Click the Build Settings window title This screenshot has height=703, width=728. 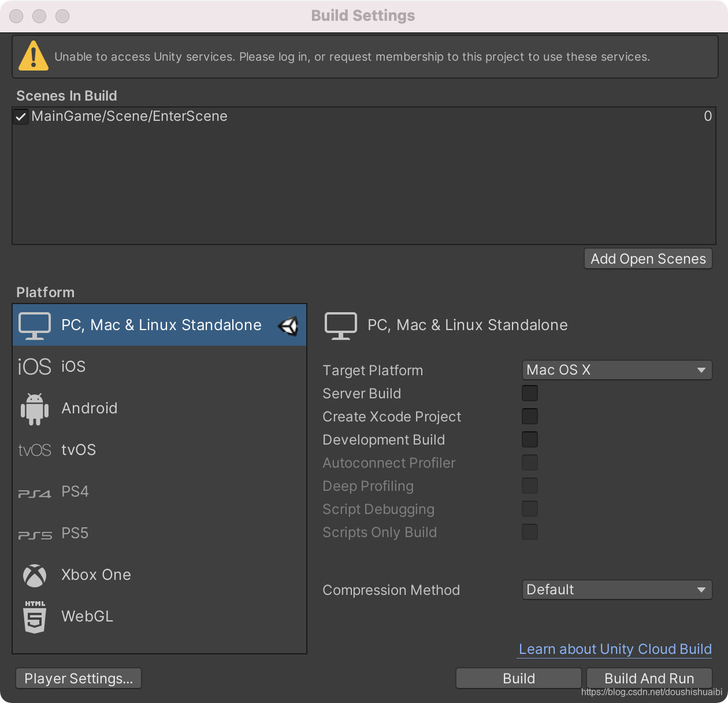(x=363, y=16)
